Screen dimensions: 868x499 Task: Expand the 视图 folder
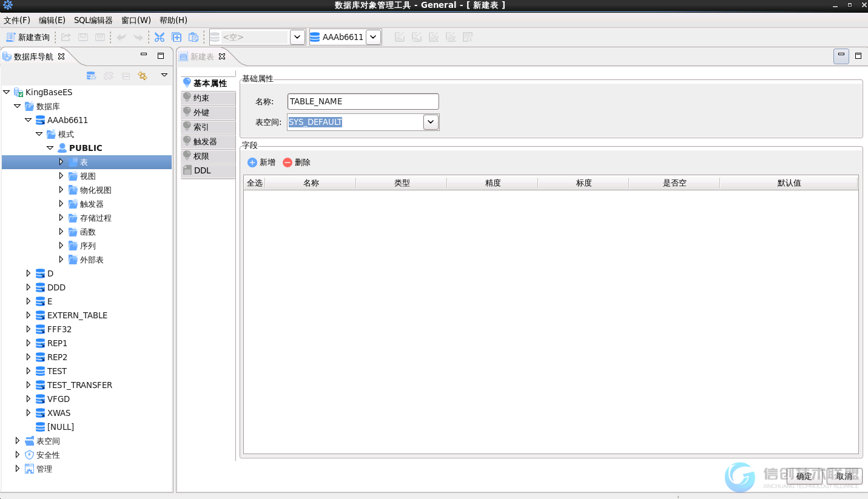61,176
